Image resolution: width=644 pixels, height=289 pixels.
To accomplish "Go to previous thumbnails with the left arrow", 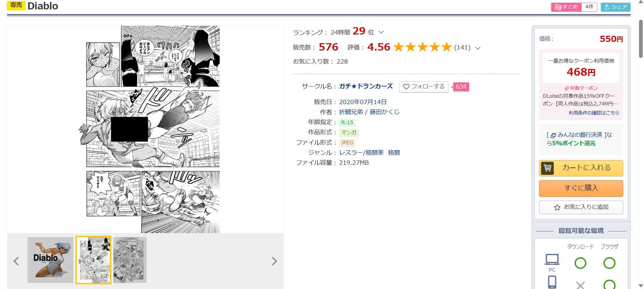I will click(x=16, y=261).
